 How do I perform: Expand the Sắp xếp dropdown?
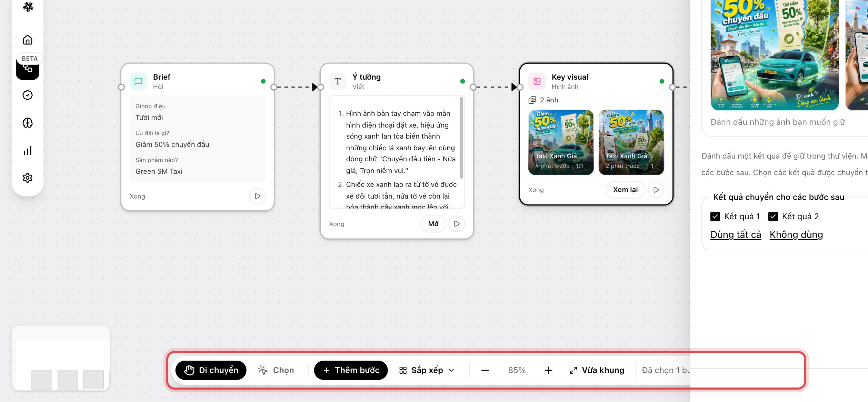(x=427, y=370)
